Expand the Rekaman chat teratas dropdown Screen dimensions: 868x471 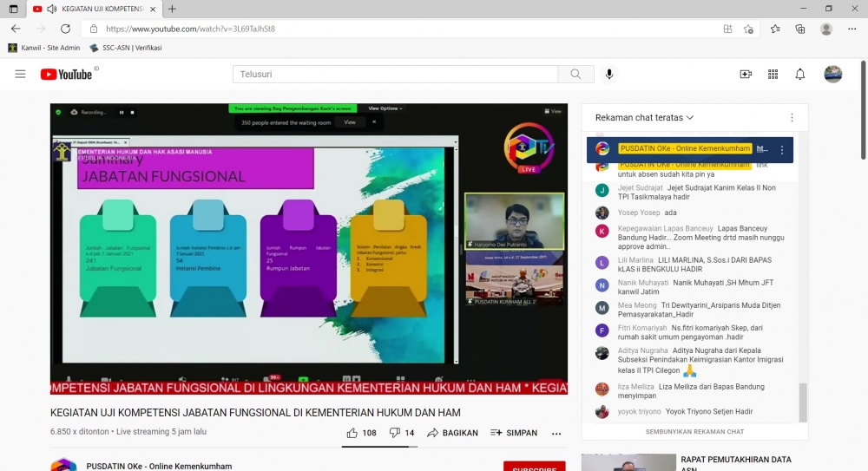click(x=645, y=118)
